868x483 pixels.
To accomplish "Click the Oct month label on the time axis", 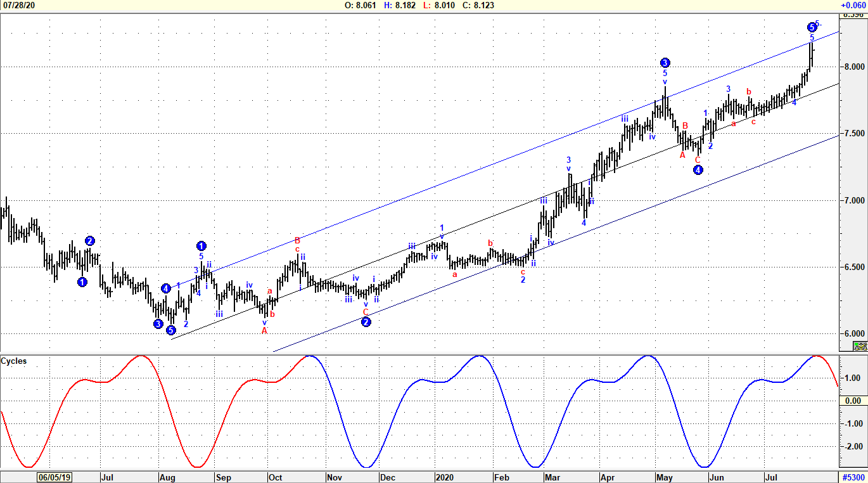I will tap(276, 477).
